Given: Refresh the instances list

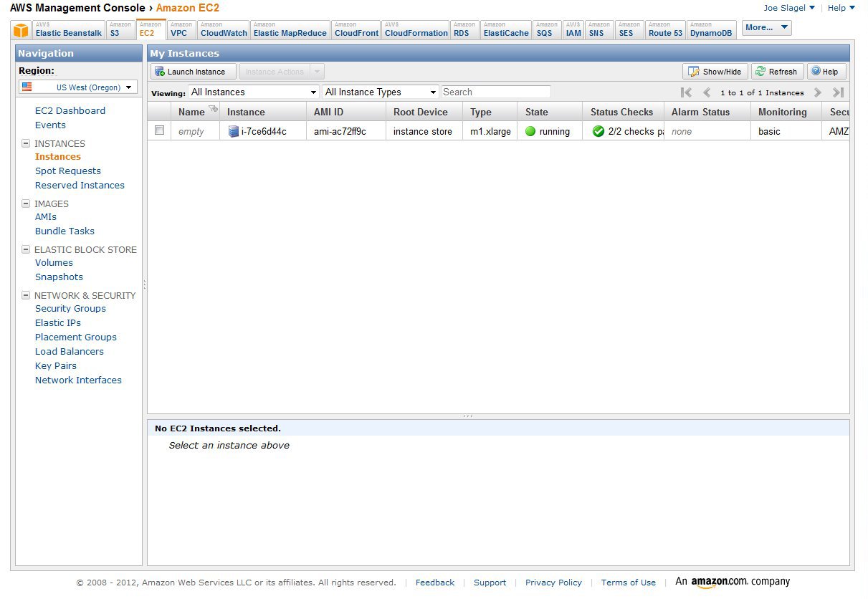Looking at the screenshot, I should (x=778, y=72).
